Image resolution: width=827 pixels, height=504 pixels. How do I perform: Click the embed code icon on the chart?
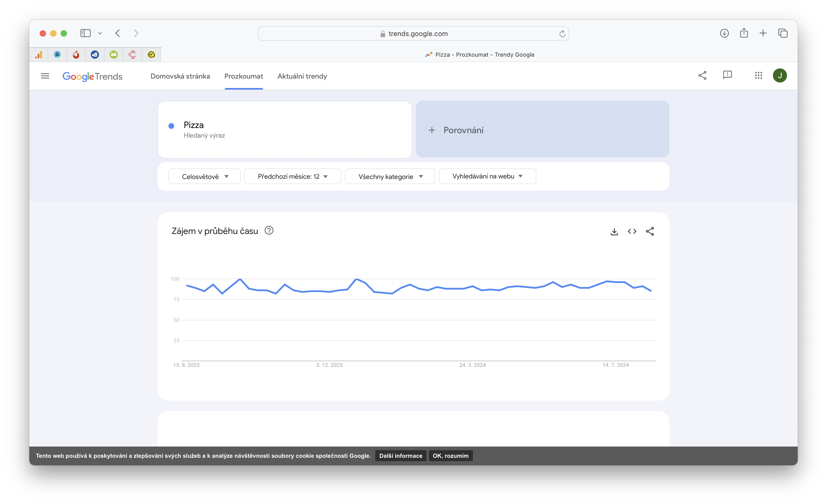(632, 231)
